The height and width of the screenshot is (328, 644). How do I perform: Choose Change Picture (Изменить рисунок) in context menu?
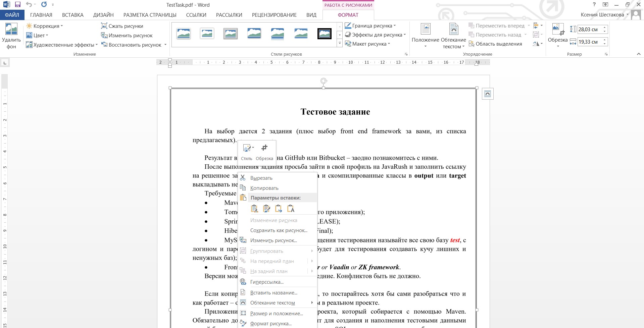tap(278, 240)
